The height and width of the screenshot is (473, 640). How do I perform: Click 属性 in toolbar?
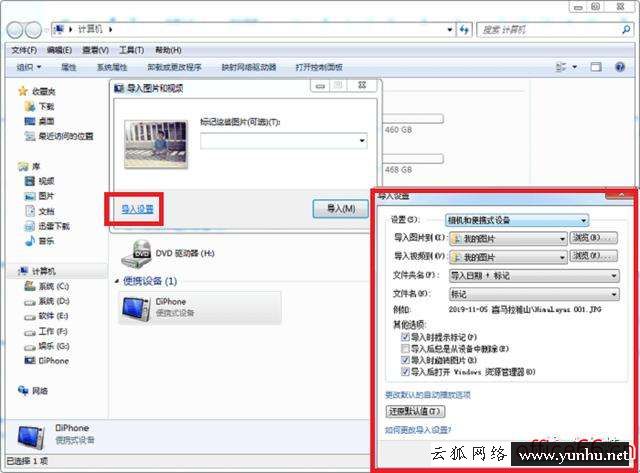(69, 67)
